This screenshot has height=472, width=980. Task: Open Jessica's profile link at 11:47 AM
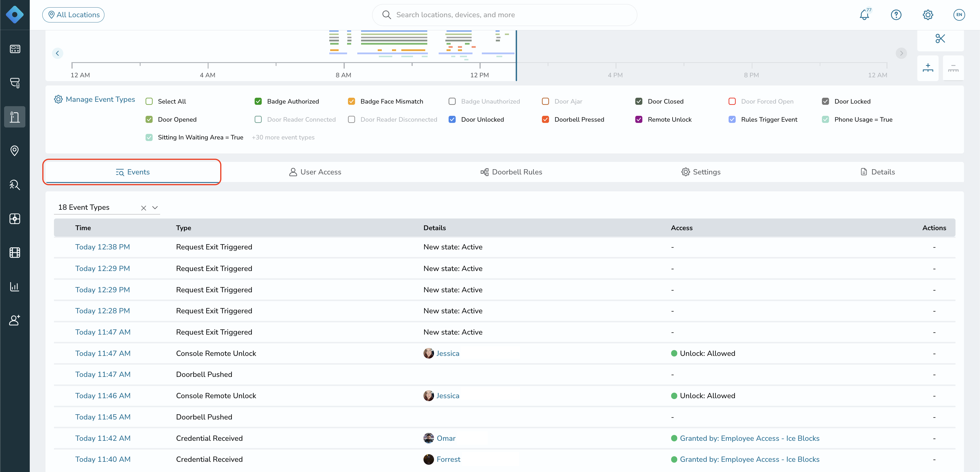tap(447, 353)
